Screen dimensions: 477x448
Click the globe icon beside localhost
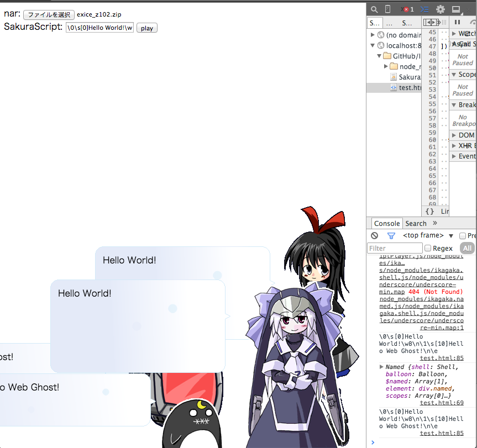point(381,46)
